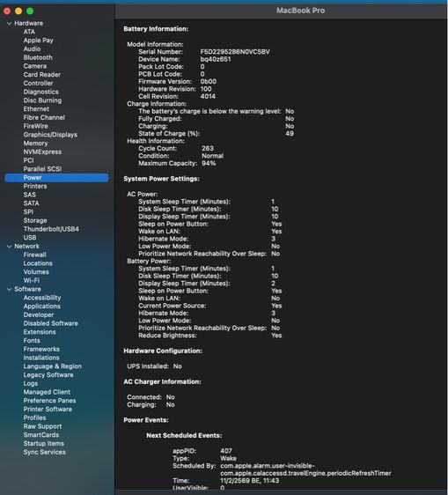Image resolution: width=448 pixels, height=495 pixels.
Task: Open Fonts software entry
Action: click(x=32, y=341)
